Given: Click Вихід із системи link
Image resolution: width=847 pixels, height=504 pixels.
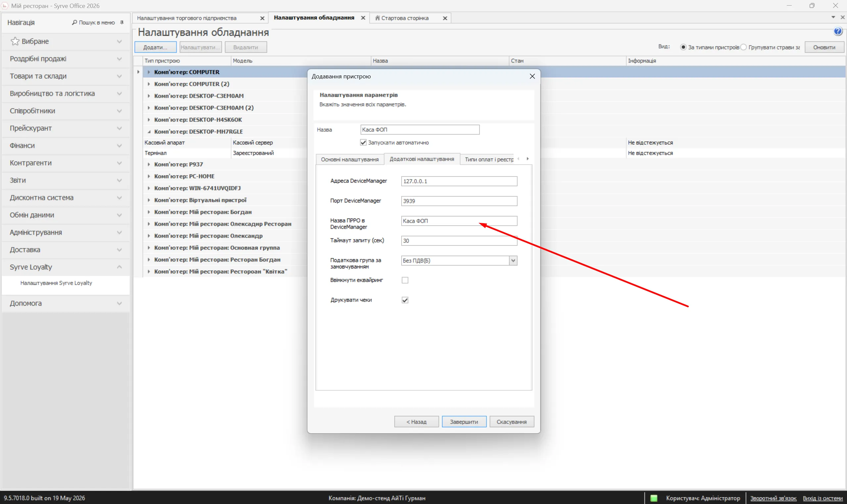Looking at the screenshot, I should pos(823,498).
